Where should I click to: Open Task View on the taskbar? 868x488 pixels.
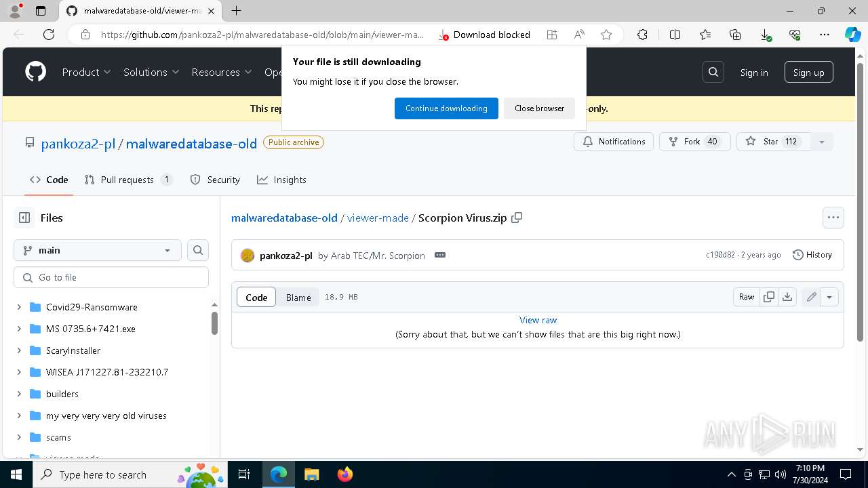244,474
